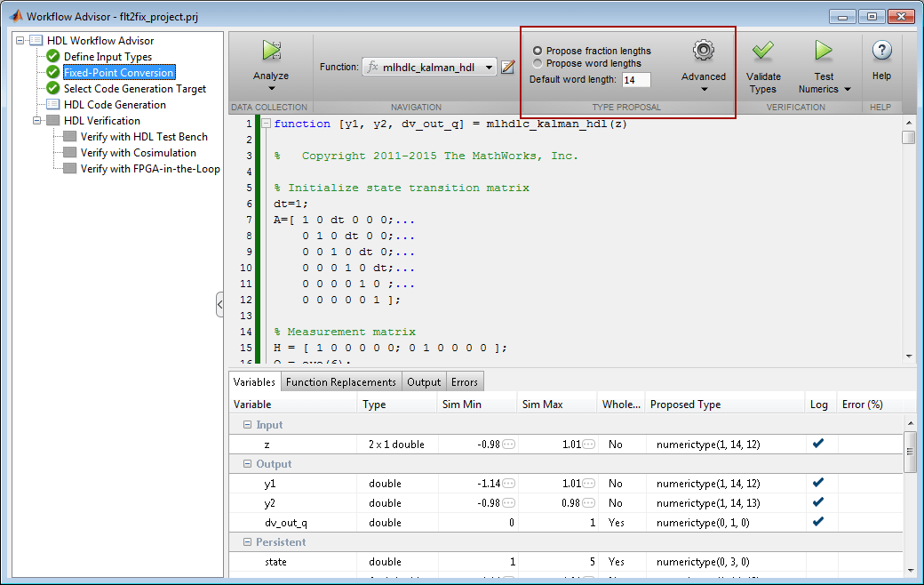The height and width of the screenshot is (585, 924).
Task: Collapse the Output variables group
Action: [248, 464]
